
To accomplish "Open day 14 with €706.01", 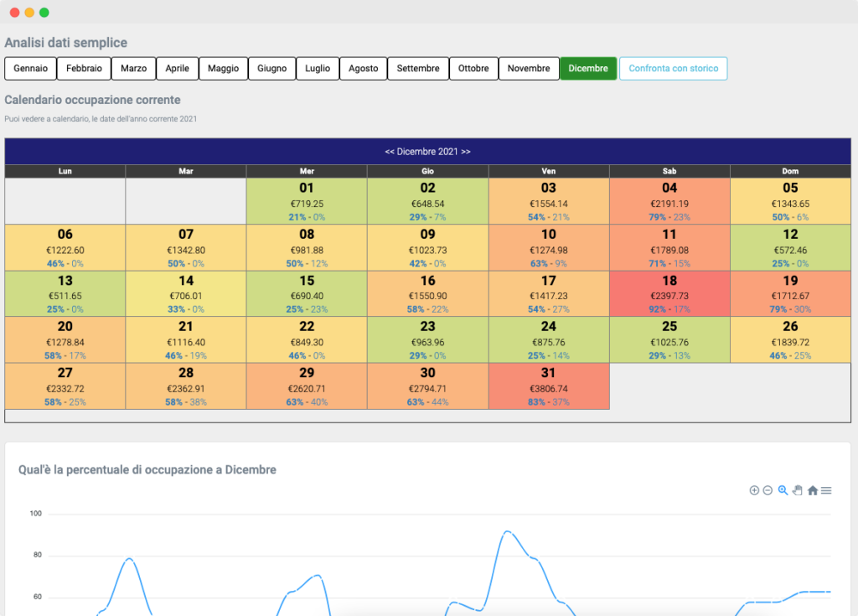I will [186, 293].
